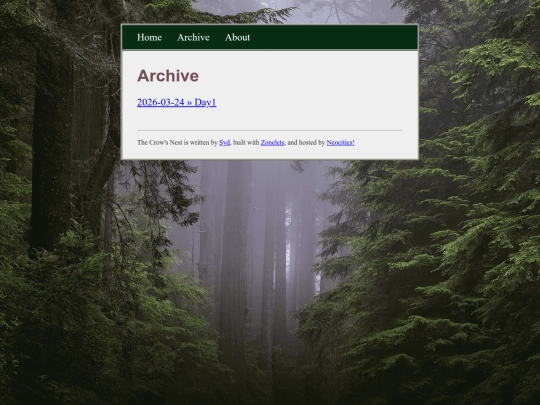
Task: Click the text "The Crow's Nest is written by"
Action: point(177,142)
